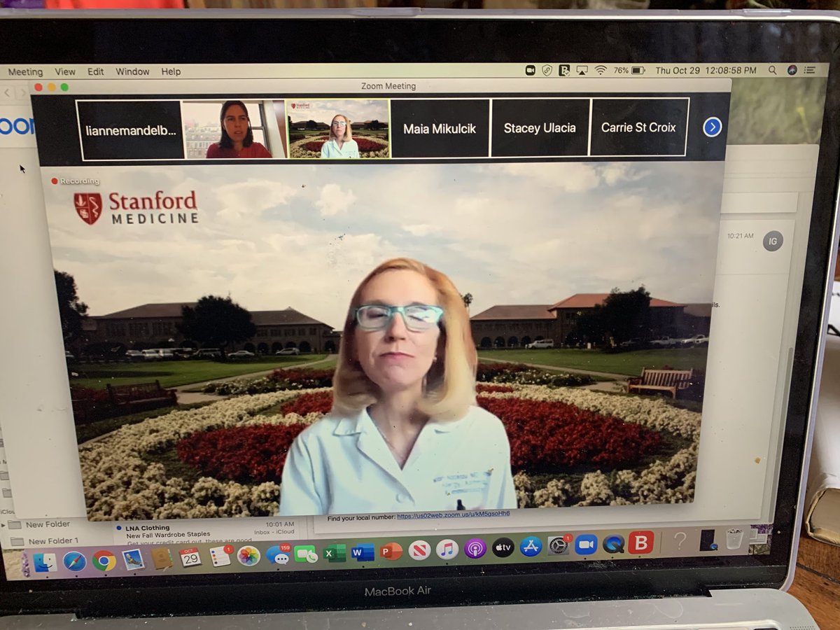
Task: Select New Folder in Mail sidebar
Action: (x=48, y=524)
